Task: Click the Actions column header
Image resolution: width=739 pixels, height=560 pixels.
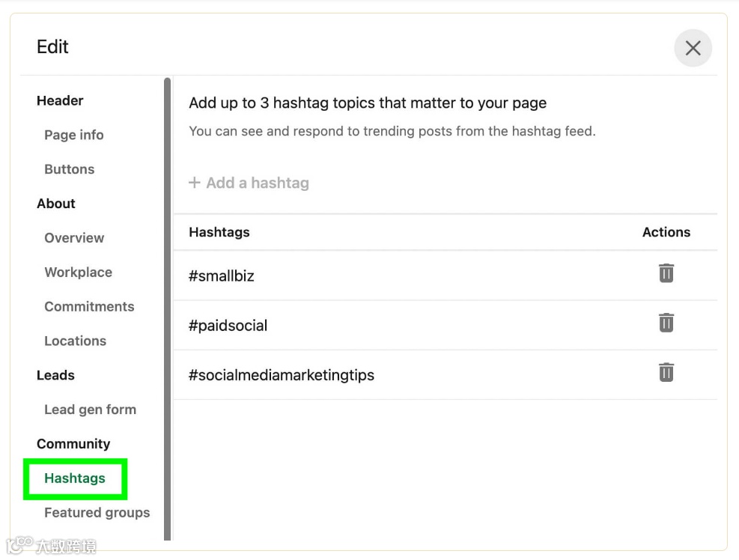Action: (666, 232)
